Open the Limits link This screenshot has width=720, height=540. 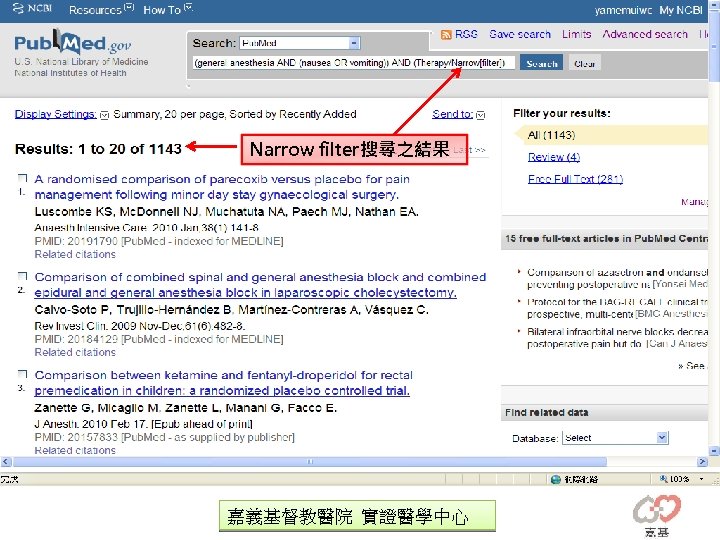(576, 34)
